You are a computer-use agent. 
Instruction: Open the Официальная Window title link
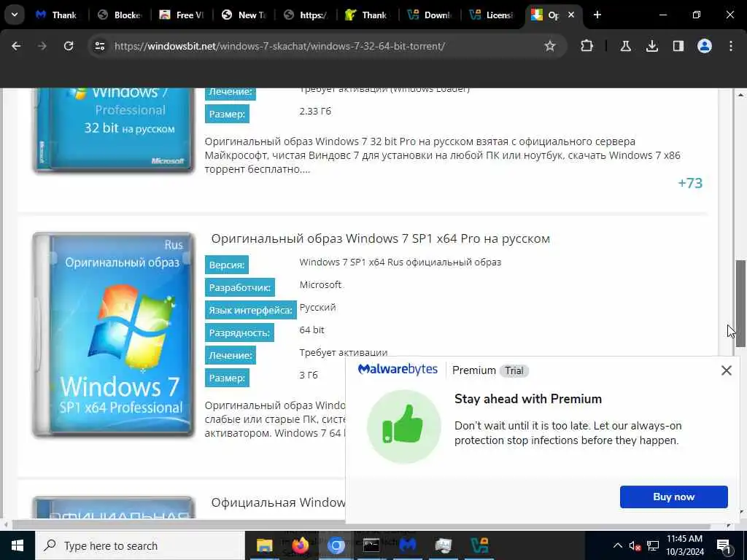(278, 503)
